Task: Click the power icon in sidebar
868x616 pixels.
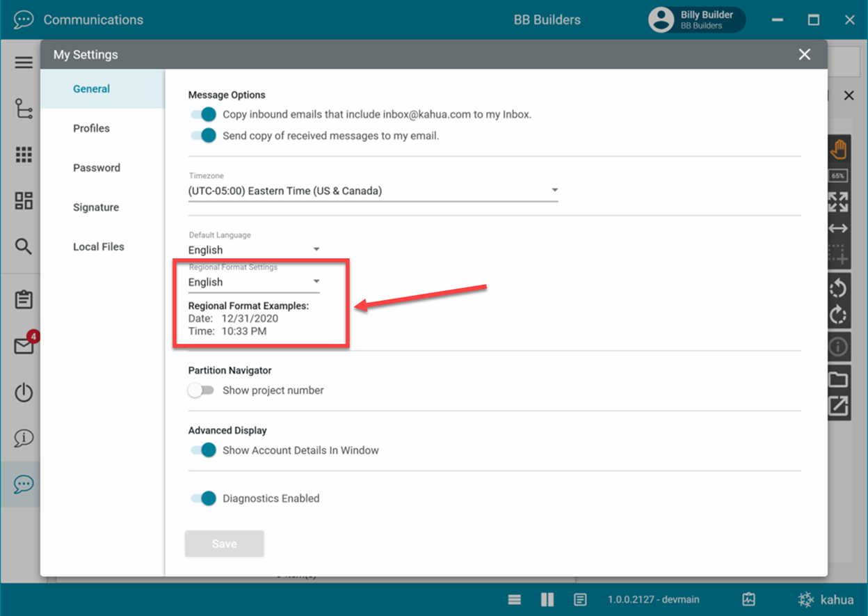Action: (24, 392)
